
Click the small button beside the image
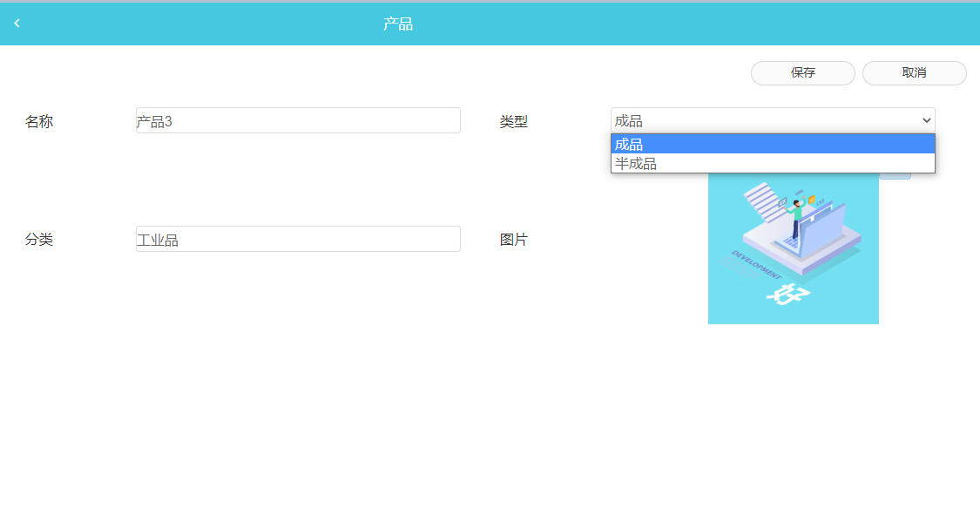pos(895,176)
